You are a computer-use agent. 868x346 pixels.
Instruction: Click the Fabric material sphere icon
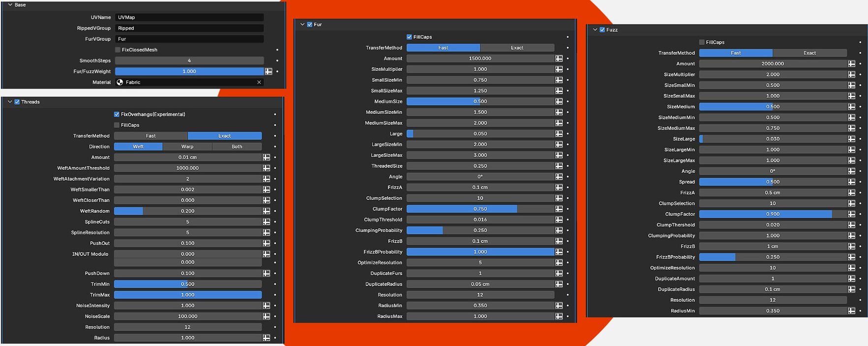(x=120, y=82)
